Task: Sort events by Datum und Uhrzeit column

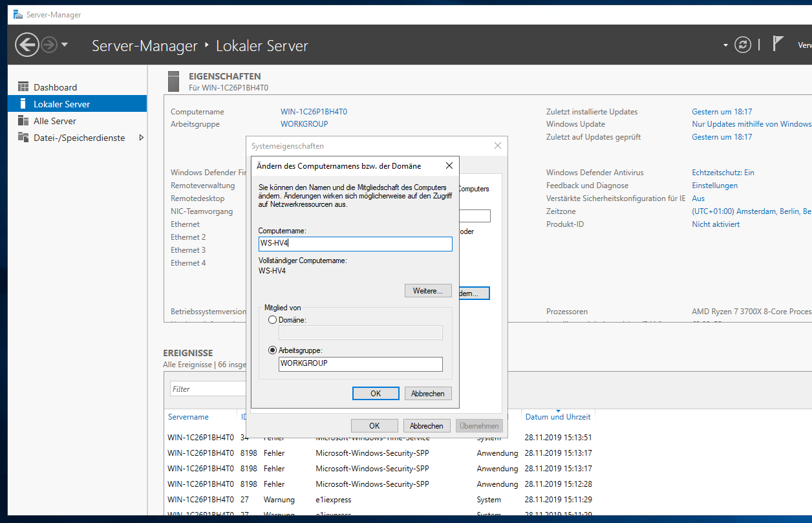Action: tap(558, 417)
